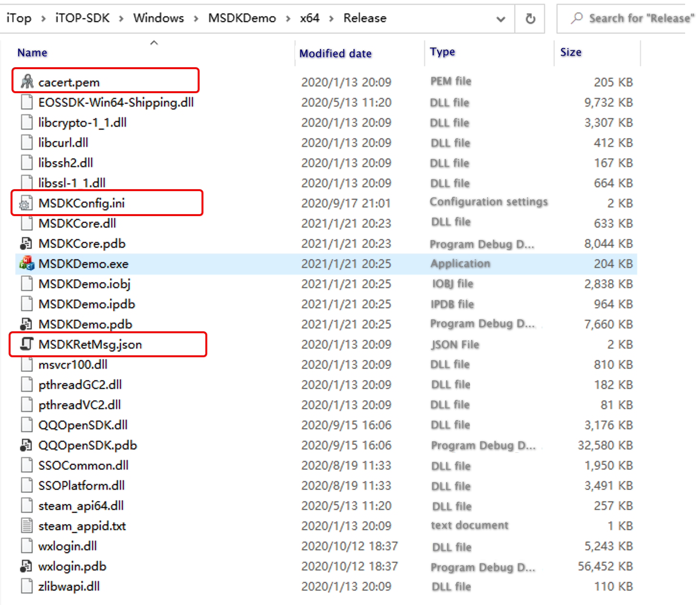700x605 pixels.
Task: Click the Release breadcrumb segment
Action: pyautogui.click(x=365, y=18)
